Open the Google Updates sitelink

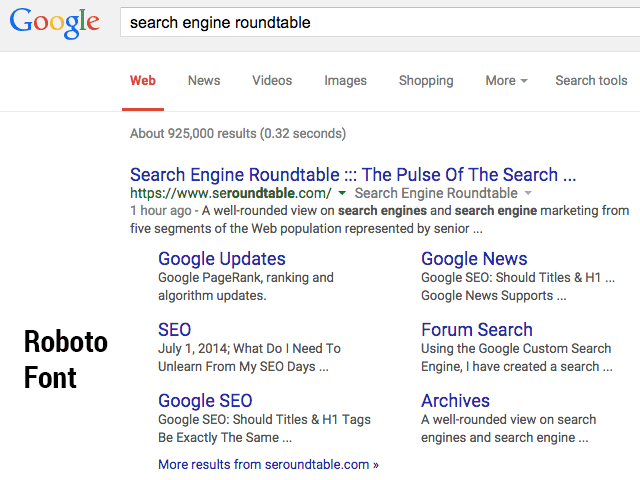(x=222, y=259)
